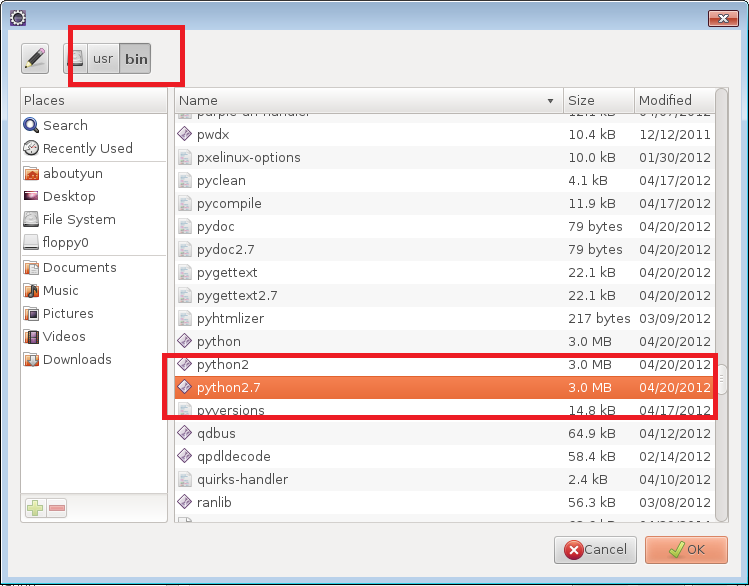The width and height of the screenshot is (749, 586).
Task: Confirm selection with the OK button
Action: click(685, 549)
